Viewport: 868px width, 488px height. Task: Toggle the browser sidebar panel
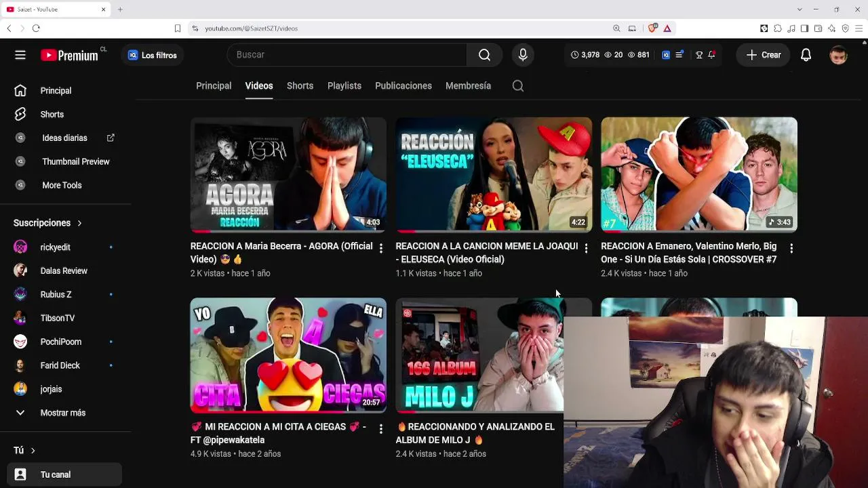(x=804, y=28)
